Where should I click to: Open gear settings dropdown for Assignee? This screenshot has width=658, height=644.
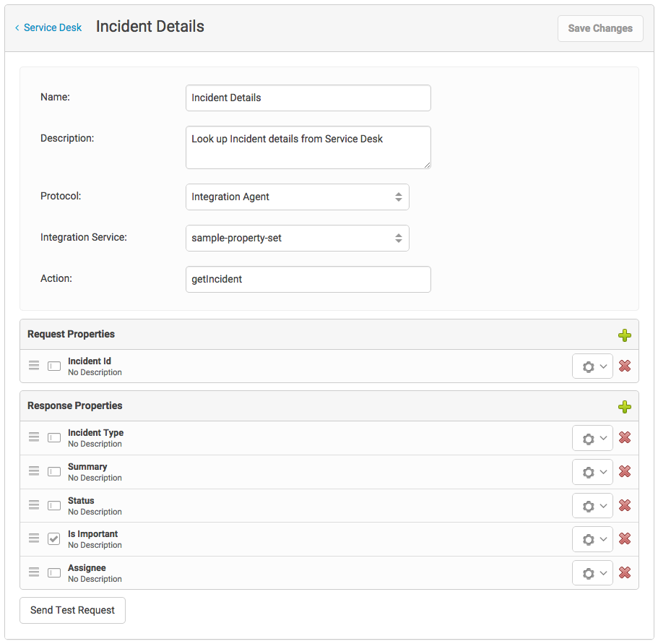[x=592, y=573]
